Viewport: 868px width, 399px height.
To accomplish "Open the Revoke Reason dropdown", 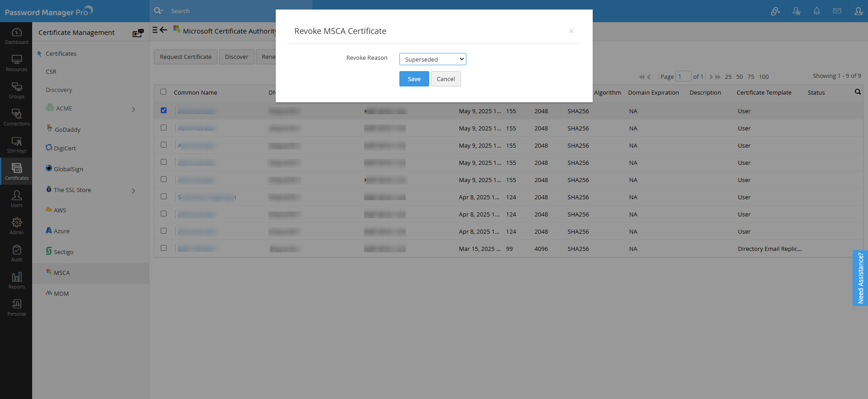I will [432, 59].
